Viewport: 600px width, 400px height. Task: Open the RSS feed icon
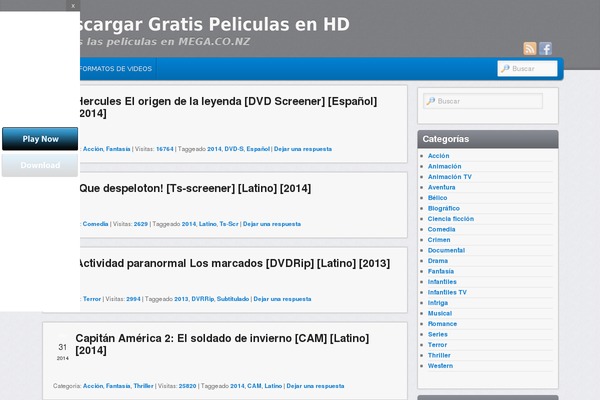530,49
